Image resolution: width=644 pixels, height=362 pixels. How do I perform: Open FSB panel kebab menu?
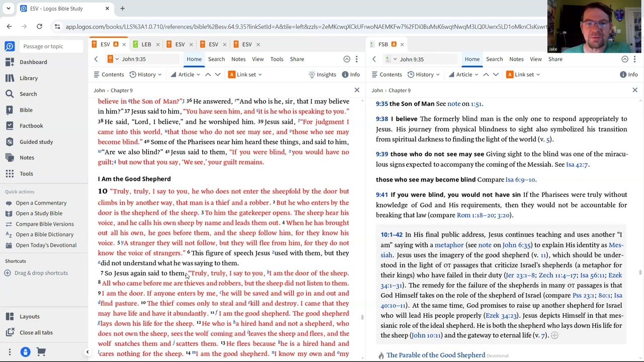tap(634, 59)
